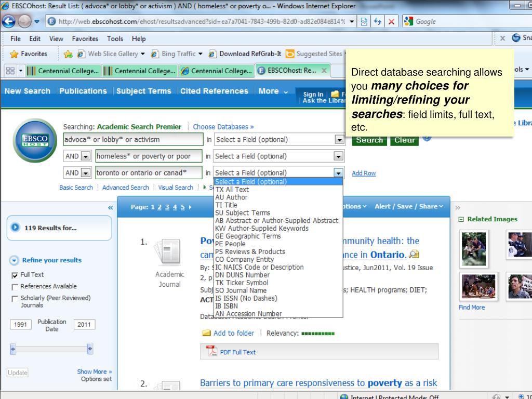Open the File menu
Viewport: 532px width, 399px height.
coord(15,38)
